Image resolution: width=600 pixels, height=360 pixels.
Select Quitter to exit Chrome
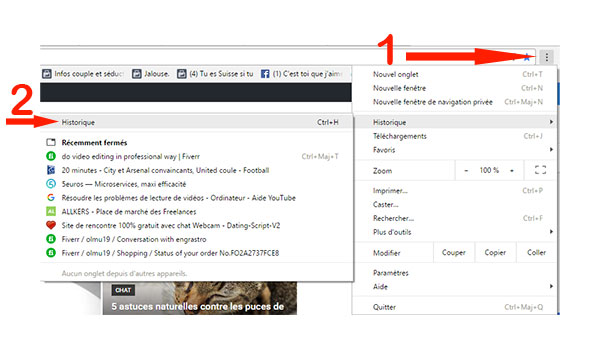click(455, 307)
